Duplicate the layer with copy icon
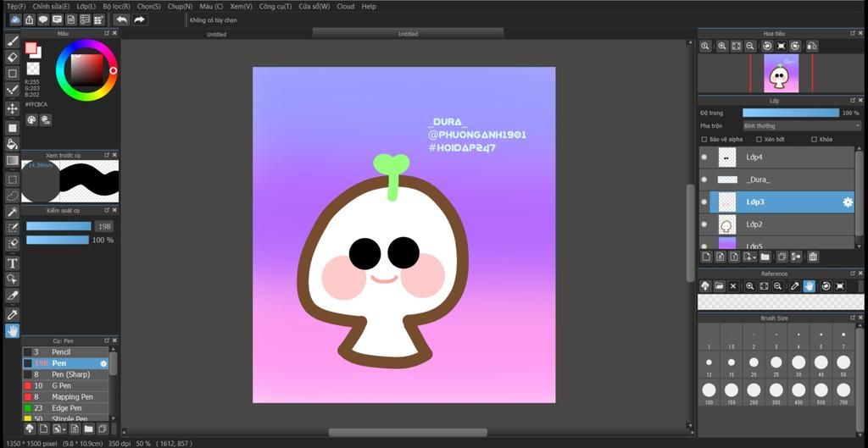This screenshot has height=448, width=868. click(x=782, y=257)
